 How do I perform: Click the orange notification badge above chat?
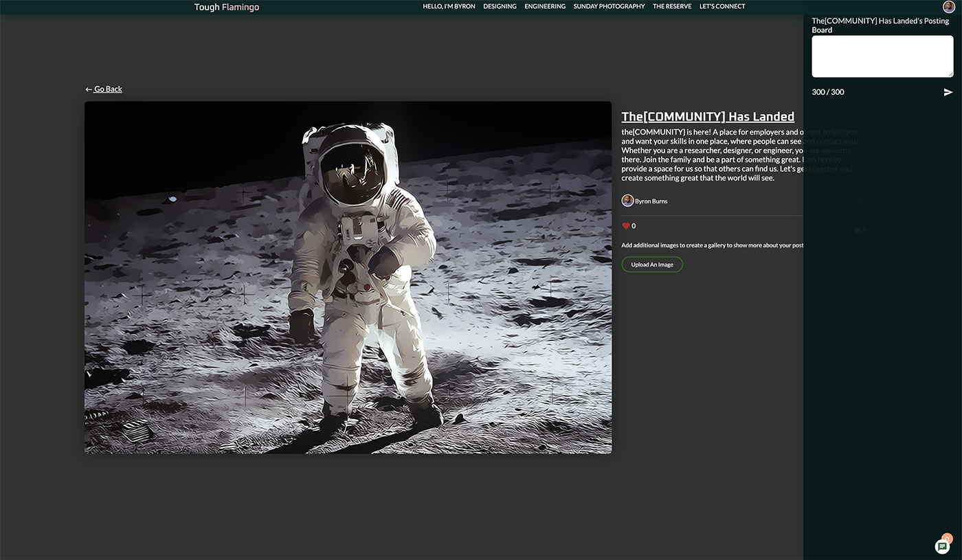coord(947,539)
